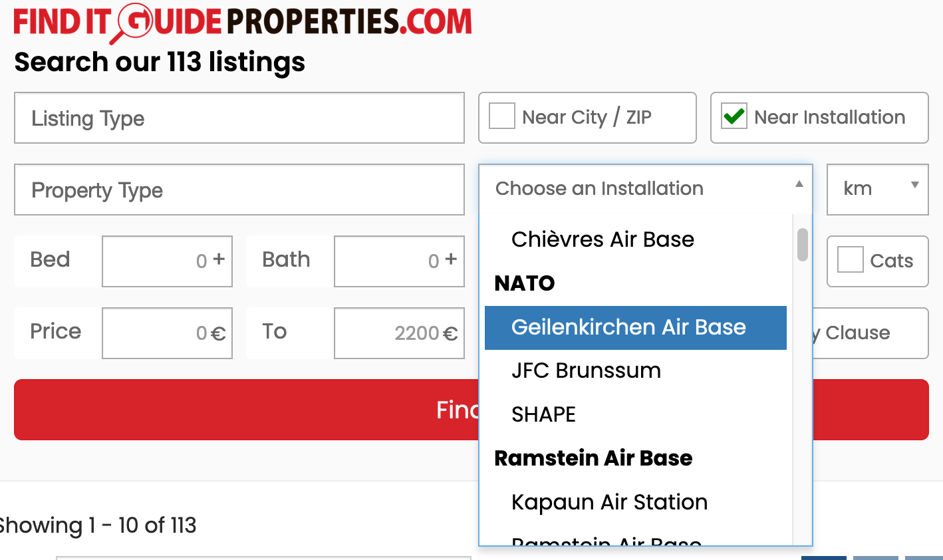Confirm the highlighted Geilenkirchen Air Base

click(628, 327)
